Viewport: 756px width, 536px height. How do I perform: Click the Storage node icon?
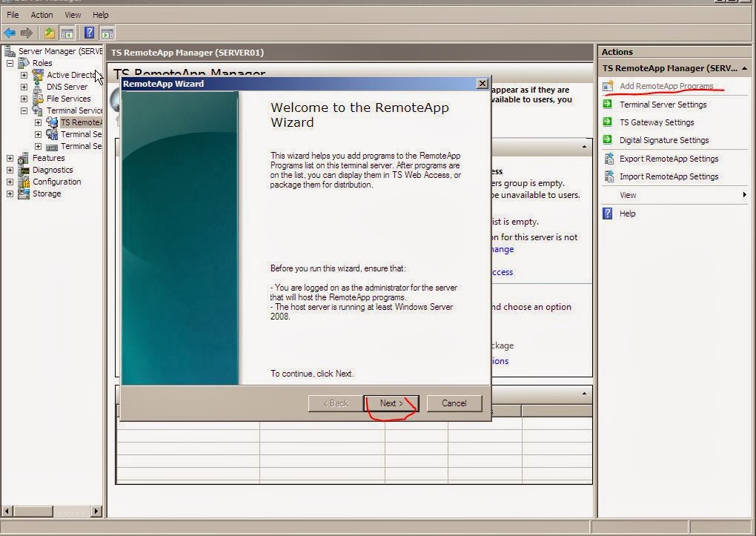pyautogui.click(x=23, y=193)
